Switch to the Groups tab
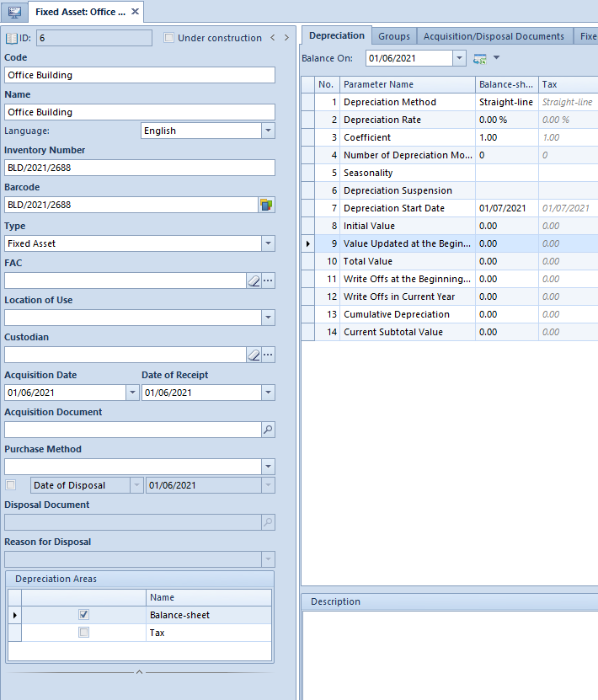The width and height of the screenshot is (598, 700). point(394,36)
